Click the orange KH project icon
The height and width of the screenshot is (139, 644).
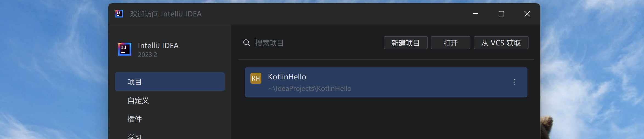tap(256, 78)
